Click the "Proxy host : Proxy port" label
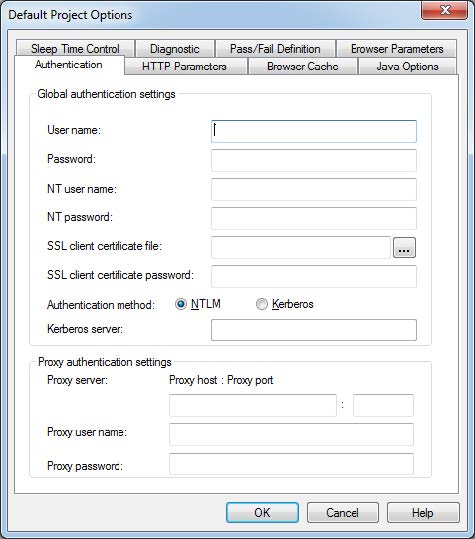This screenshot has height=539, width=475. coord(221,380)
